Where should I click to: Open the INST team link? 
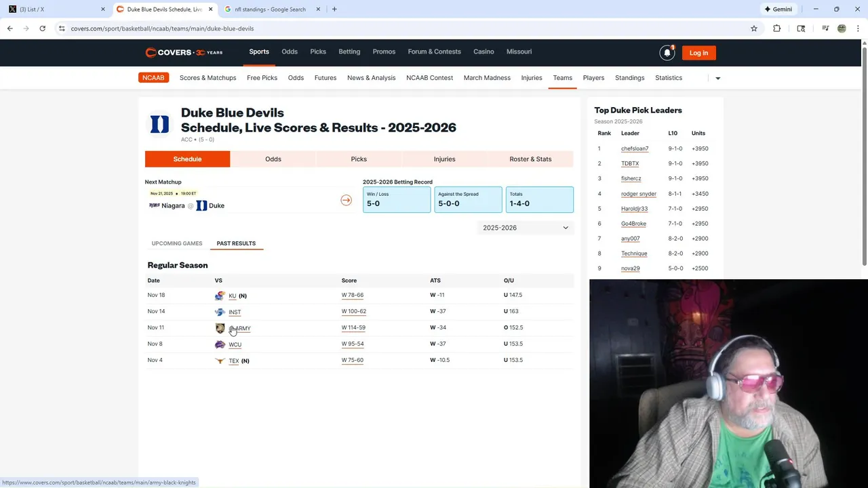point(235,312)
